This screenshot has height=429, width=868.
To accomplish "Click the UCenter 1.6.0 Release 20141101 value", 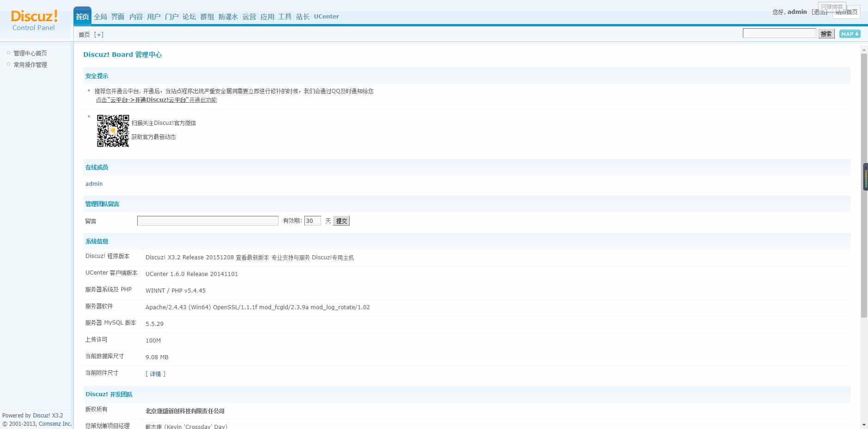I will pyautogui.click(x=192, y=274).
